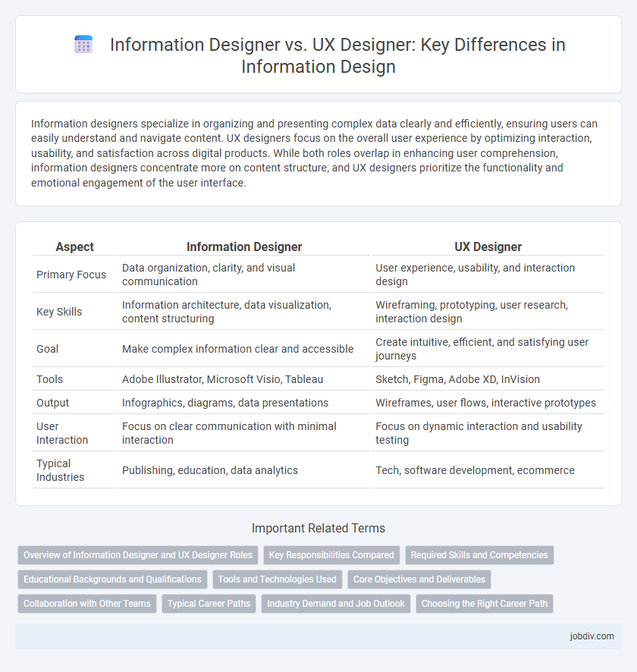Select the 'Typical Career Paths' tag
The width and height of the screenshot is (637, 672).
point(209,604)
